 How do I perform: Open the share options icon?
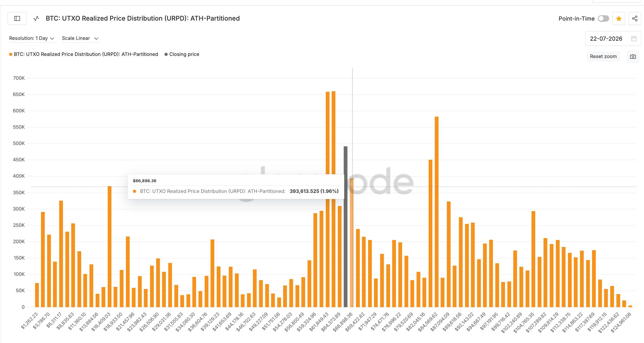pos(635,18)
